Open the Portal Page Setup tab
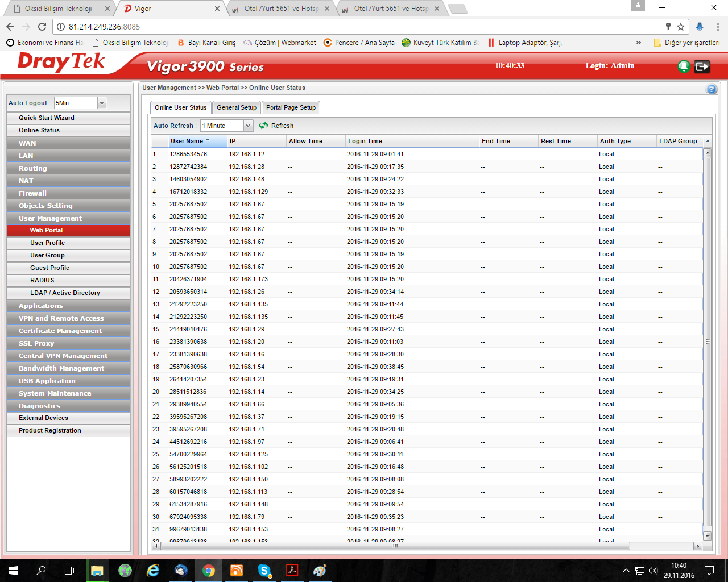 291,107
